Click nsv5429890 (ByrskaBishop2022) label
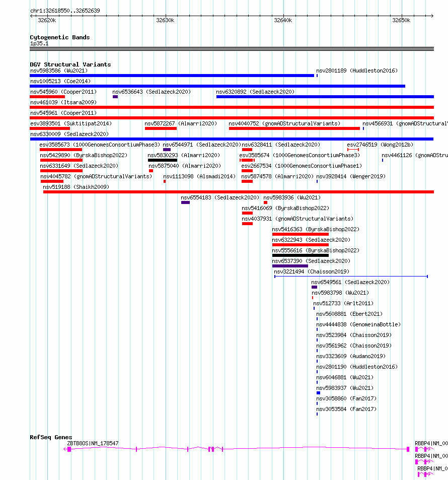Viewport: 448px width, 480px height. pyautogui.click(x=84, y=155)
